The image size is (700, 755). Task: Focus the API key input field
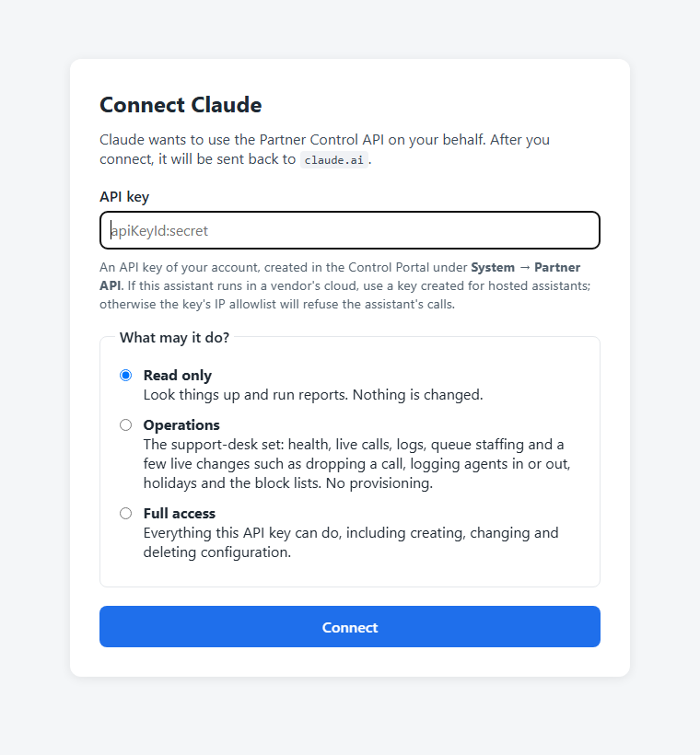pyautogui.click(x=350, y=230)
